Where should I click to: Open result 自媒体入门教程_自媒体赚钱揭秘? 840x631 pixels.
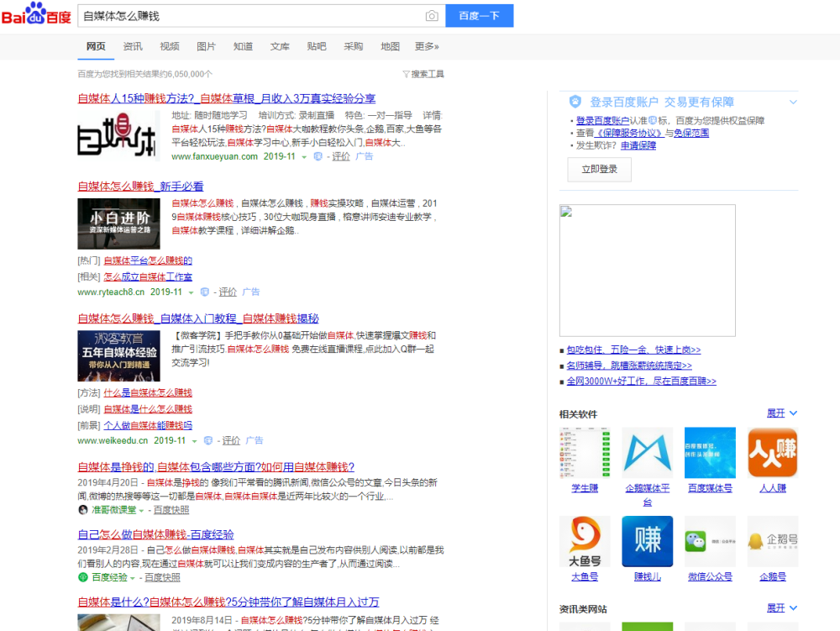pyautogui.click(x=198, y=318)
